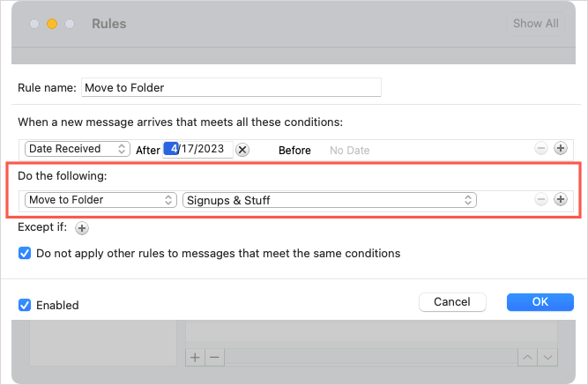Move rule down with the down arrow
The width and height of the screenshot is (588, 385).
tap(548, 357)
